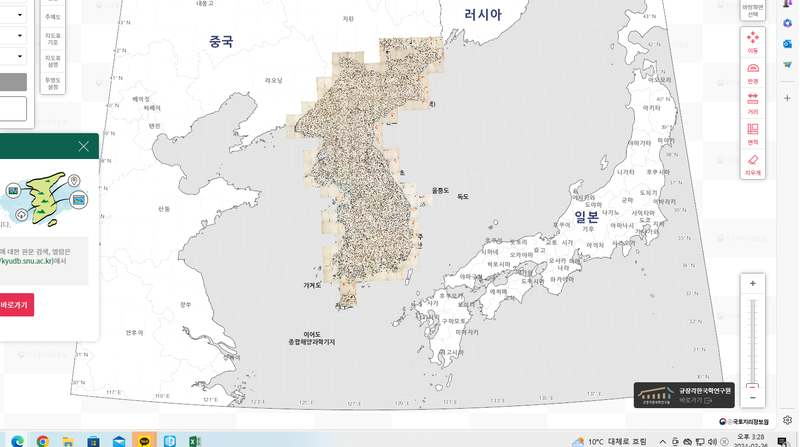Close the green popup panel

pyautogui.click(x=83, y=147)
